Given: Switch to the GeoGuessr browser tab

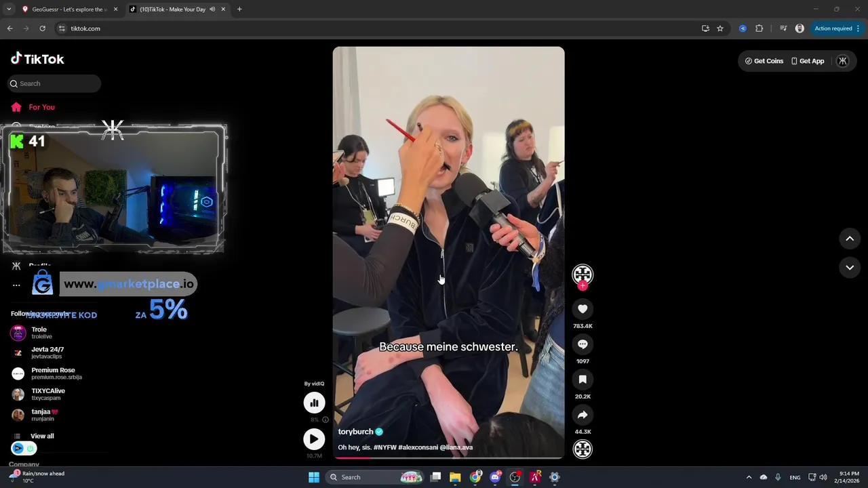Looking at the screenshot, I should (x=68, y=9).
